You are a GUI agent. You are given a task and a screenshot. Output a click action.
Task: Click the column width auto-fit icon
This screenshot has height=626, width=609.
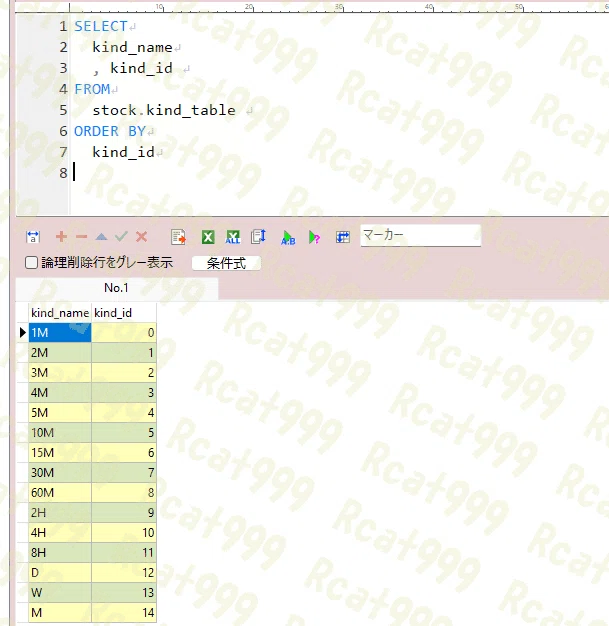point(33,237)
